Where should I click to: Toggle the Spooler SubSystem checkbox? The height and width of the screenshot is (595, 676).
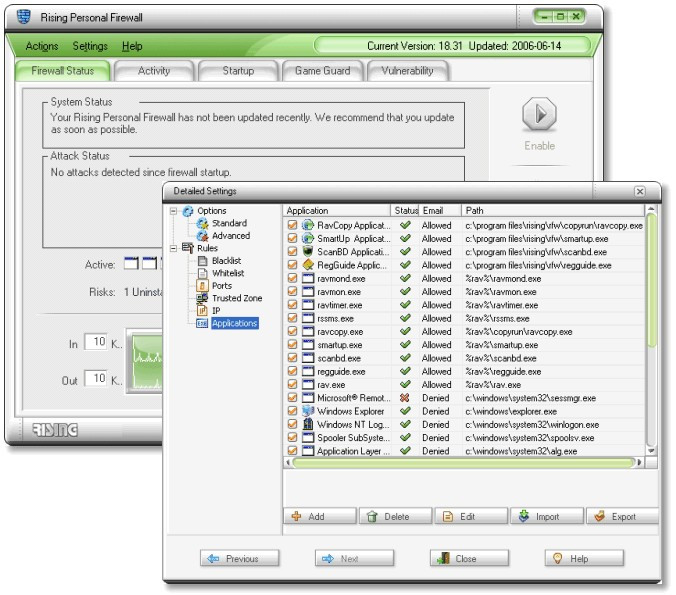[x=292, y=438]
